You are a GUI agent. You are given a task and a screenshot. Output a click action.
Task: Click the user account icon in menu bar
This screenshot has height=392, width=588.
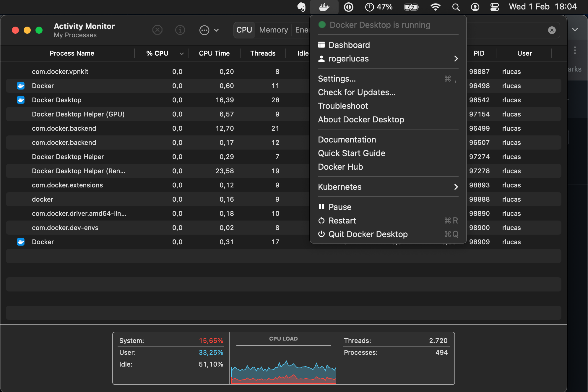[475, 7]
